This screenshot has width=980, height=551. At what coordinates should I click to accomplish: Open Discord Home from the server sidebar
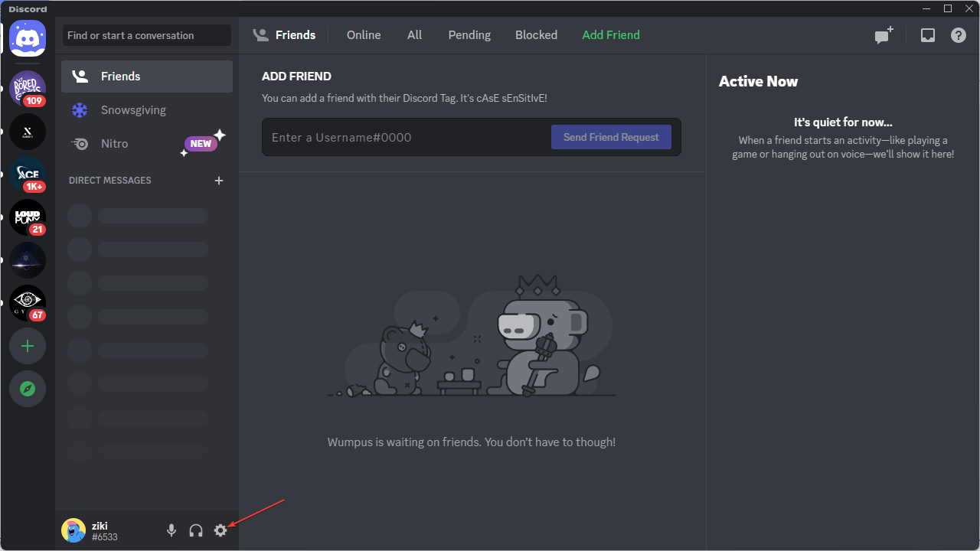pos(28,38)
